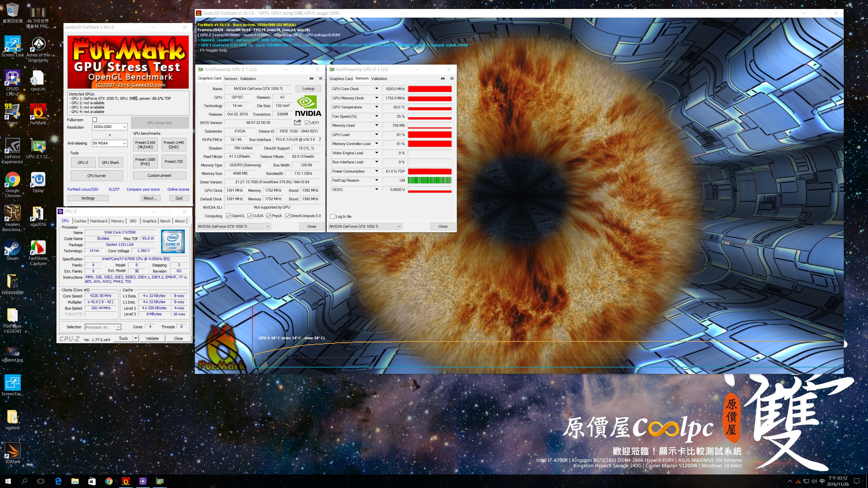
Task: Open the GPU Temperature sensor dropdown arrow
Action: 376,107
